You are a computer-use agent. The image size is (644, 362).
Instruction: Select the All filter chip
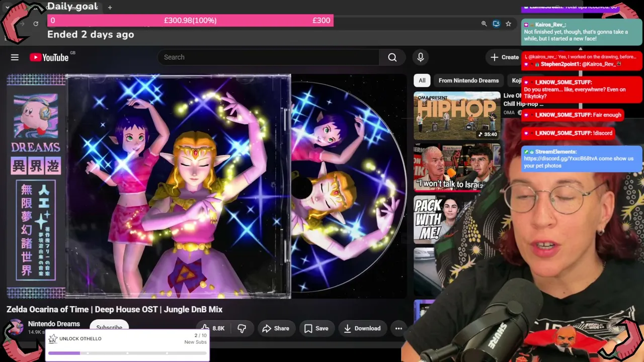(422, 80)
